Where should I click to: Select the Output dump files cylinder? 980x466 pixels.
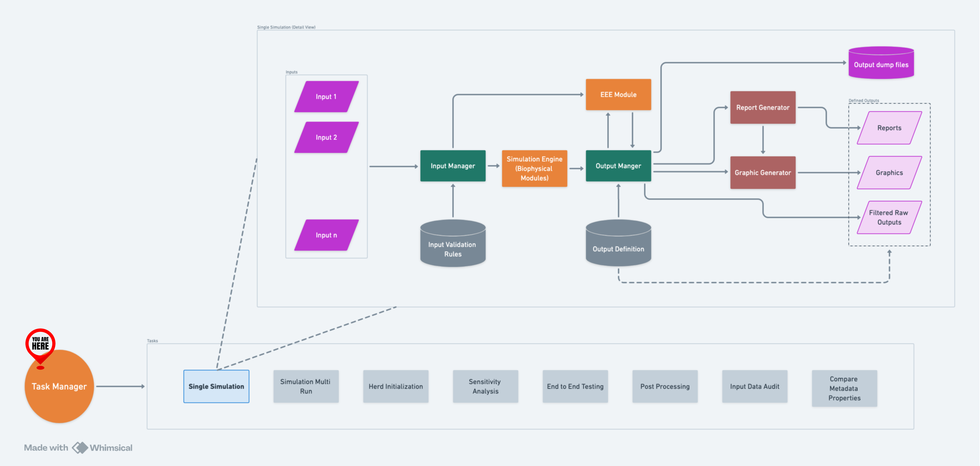[881, 63]
